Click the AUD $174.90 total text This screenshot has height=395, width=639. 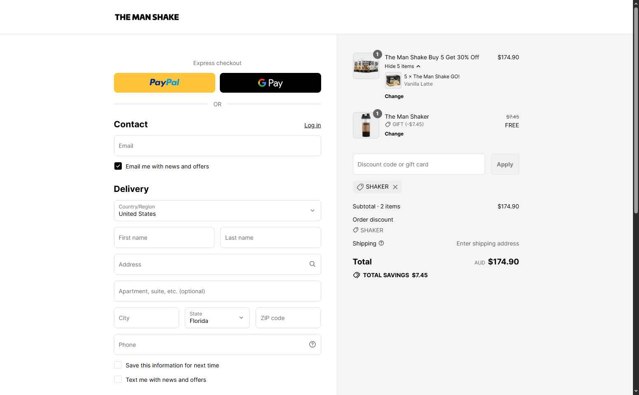tap(497, 262)
